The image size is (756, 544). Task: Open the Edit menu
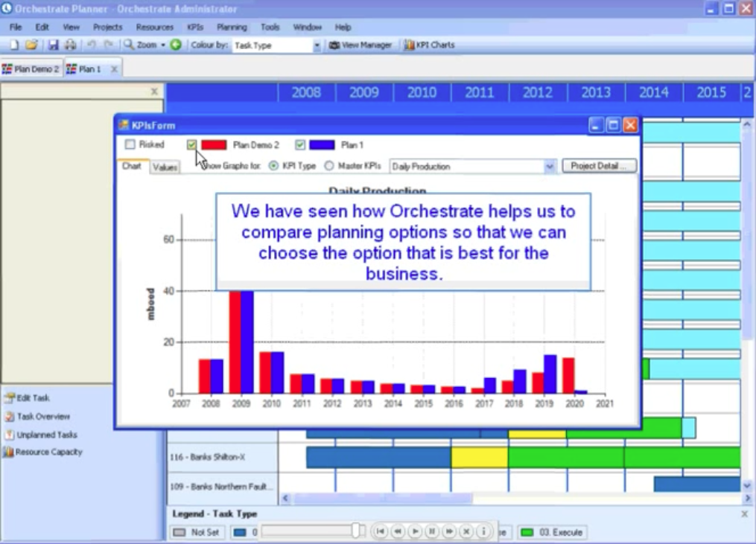coord(42,27)
